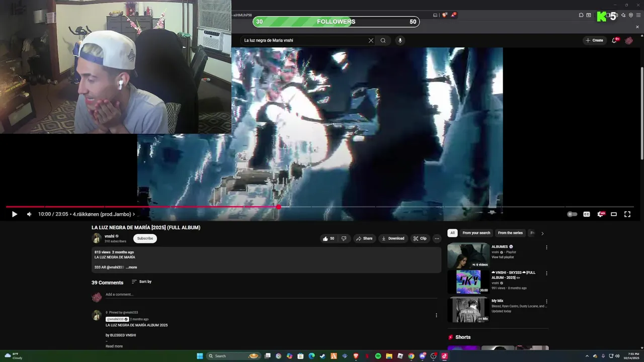The width and height of the screenshot is (644, 362).
Task: Click the taskbar Search box
Action: click(233, 356)
